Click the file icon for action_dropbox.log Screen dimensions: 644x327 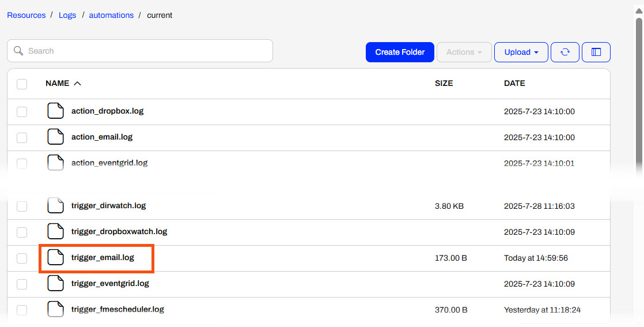pyautogui.click(x=55, y=111)
